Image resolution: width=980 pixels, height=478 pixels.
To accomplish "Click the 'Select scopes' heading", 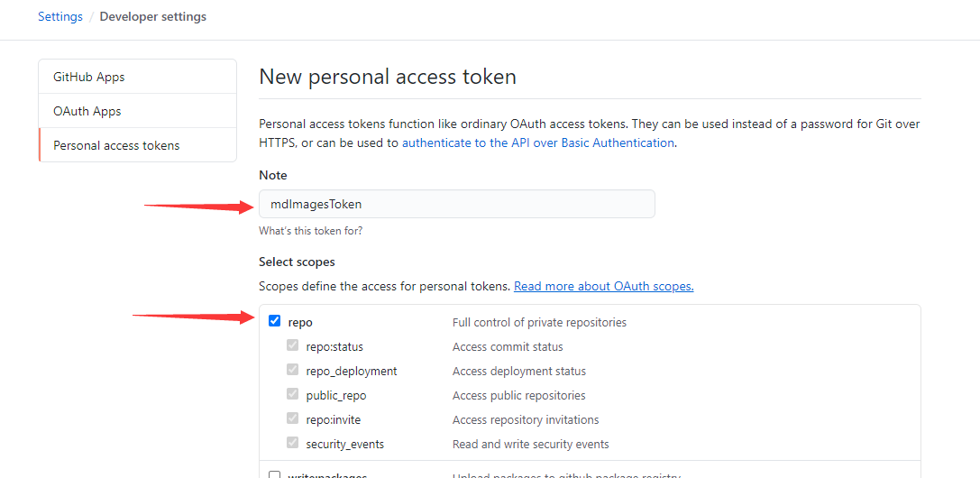I will [x=297, y=262].
